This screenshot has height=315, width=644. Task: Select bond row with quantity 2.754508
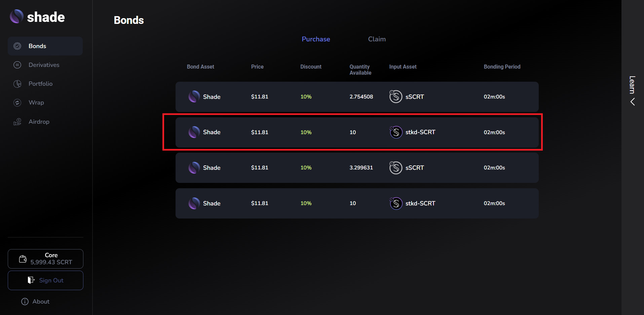point(357,97)
